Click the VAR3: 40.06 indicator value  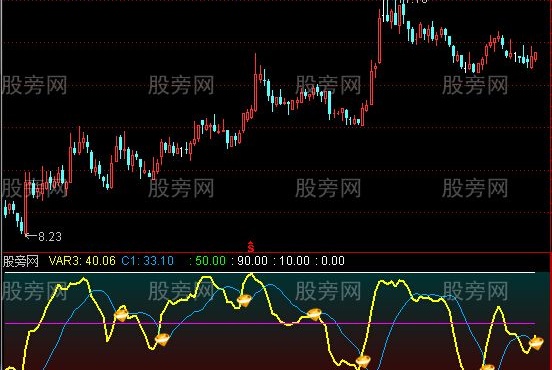[x=82, y=261]
